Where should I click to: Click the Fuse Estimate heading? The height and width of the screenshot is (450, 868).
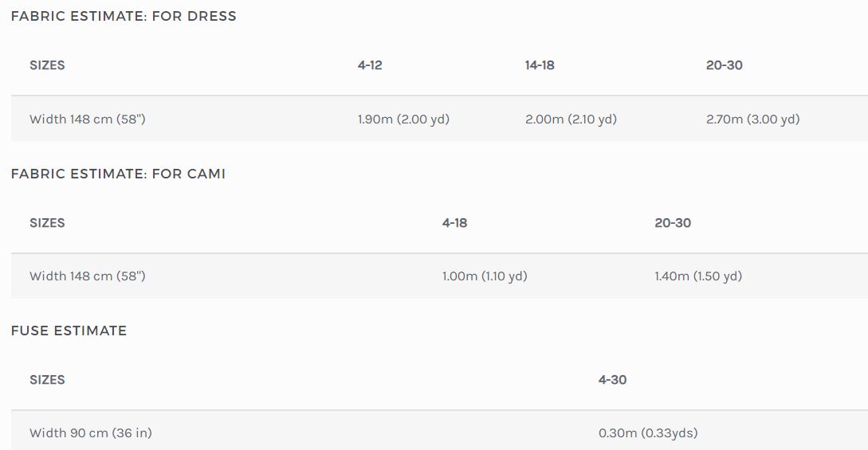(x=69, y=331)
